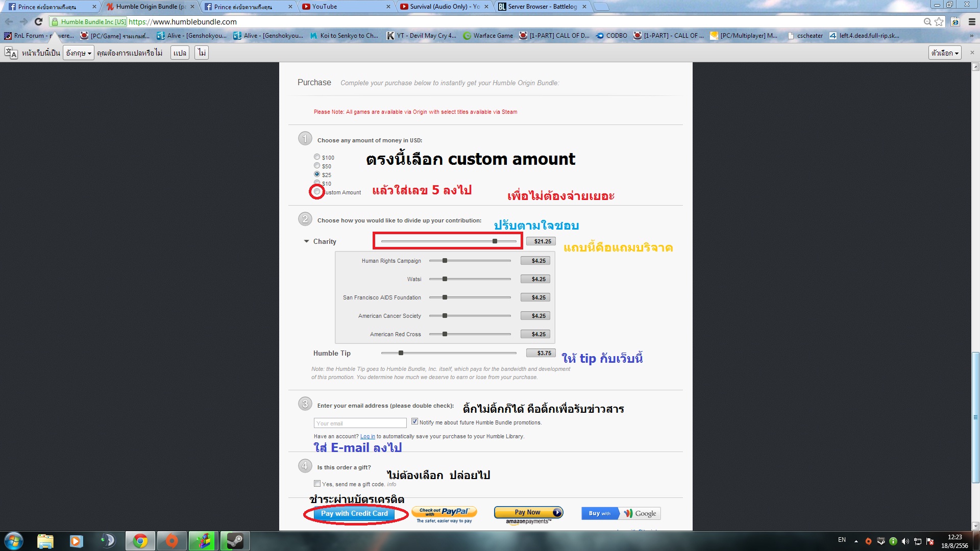
Task: Select the $100 amount radio button
Action: pos(317,157)
